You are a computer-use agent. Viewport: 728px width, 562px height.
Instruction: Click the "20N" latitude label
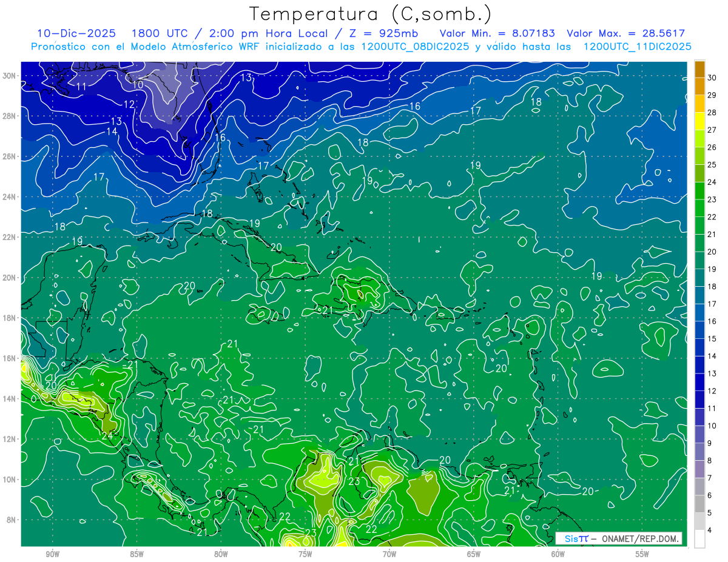click(x=10, y=278)
